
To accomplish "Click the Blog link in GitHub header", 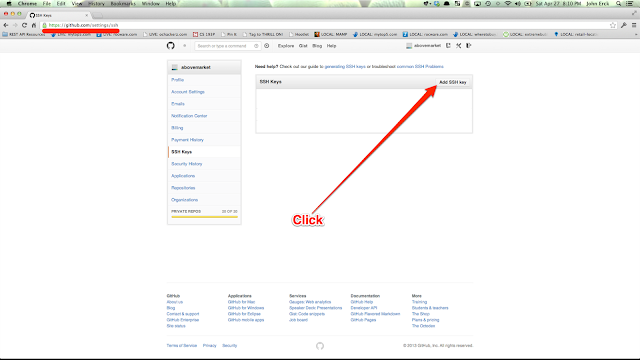I will click(317, 46).
